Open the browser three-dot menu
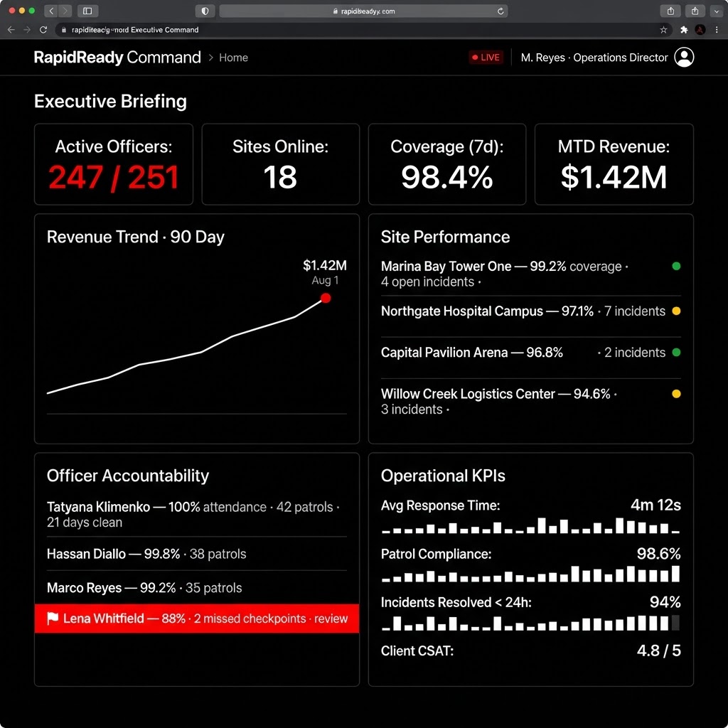Image resolution: width=728 pixels, height=728 pixels. coord(717,30)
